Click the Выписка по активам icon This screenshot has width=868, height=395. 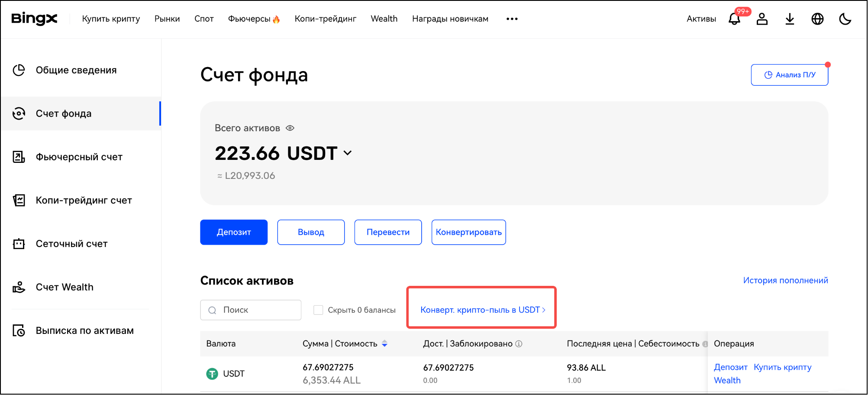tap(19, 330)
